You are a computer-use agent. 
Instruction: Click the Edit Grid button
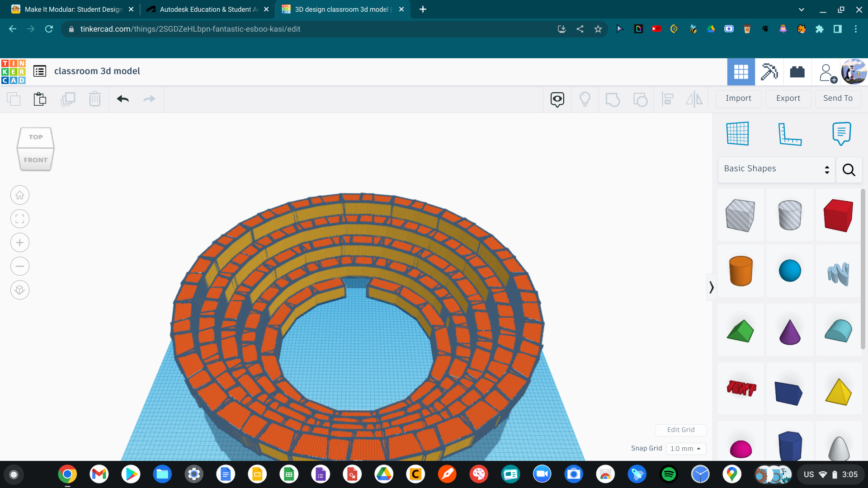pyautogui.click(x=680, y=430)
